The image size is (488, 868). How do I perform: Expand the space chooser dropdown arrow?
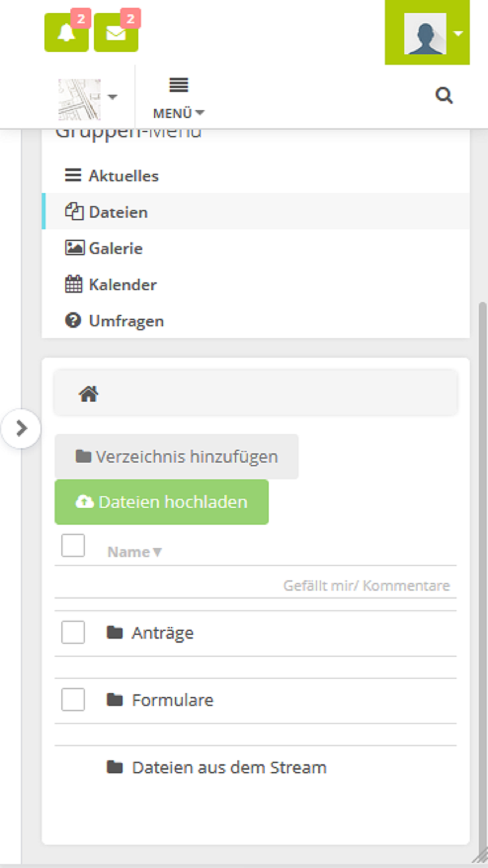coord(113,97)
